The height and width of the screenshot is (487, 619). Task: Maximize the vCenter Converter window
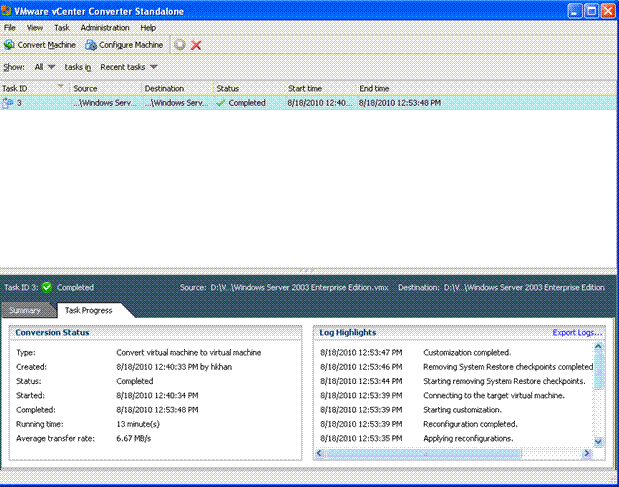point(591,11)
